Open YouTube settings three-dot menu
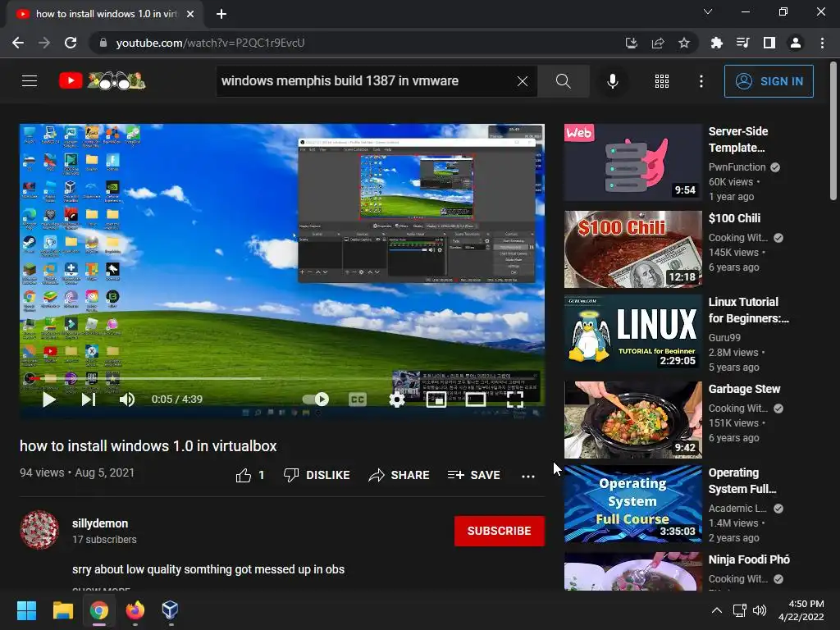 point(701,81)
